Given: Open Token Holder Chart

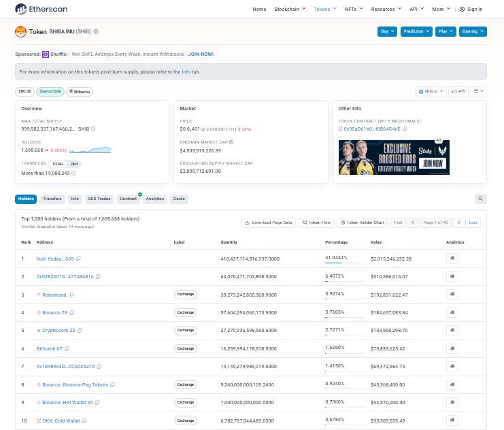Looking at the screenshot, I should pos(363,222).
